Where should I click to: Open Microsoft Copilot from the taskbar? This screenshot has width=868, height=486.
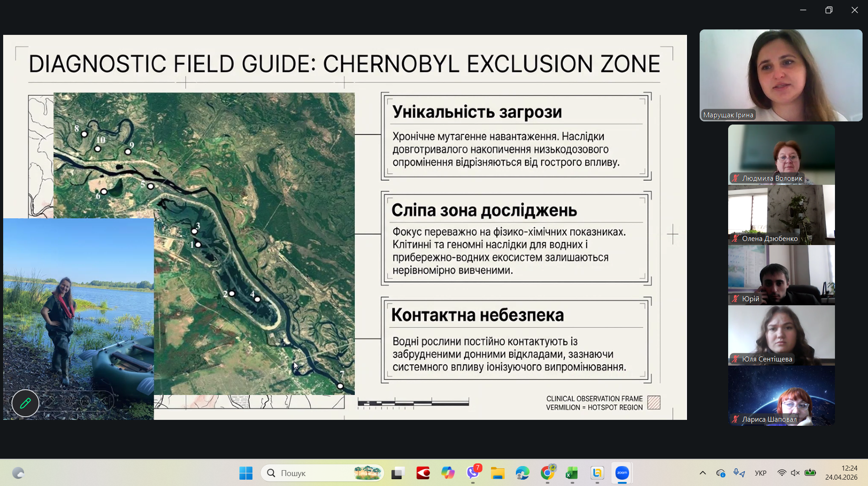tap(448, 473)
